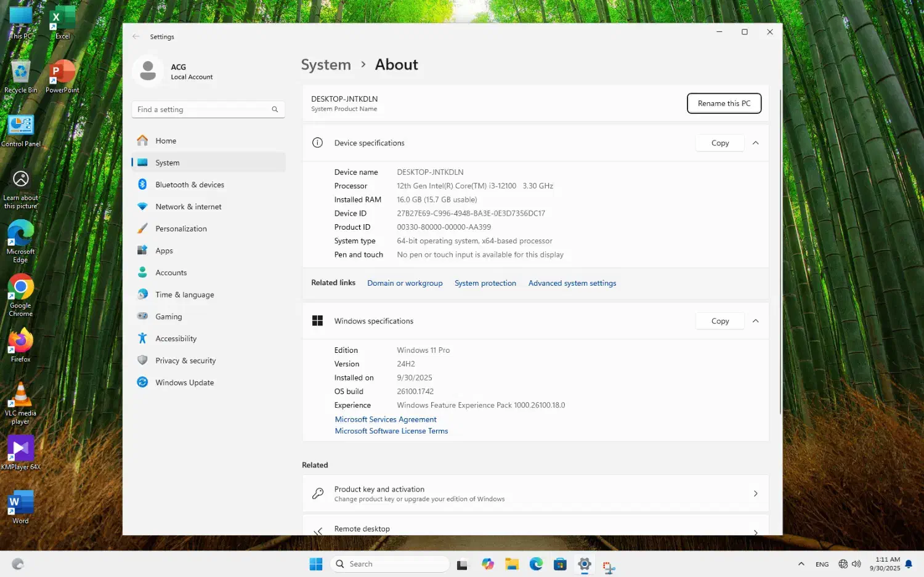This screenshot has width=924, height=577.
Task: Click the Gaming controller icon in sidebar
Action: [142, 317]
